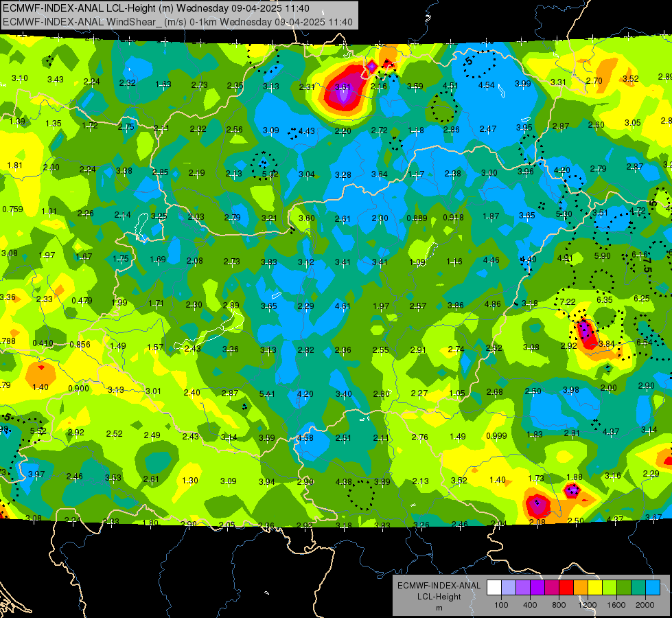Click the wind shear value 0.918
The height and width of the screenshot is (618, 672).
[x=453, y=218]
